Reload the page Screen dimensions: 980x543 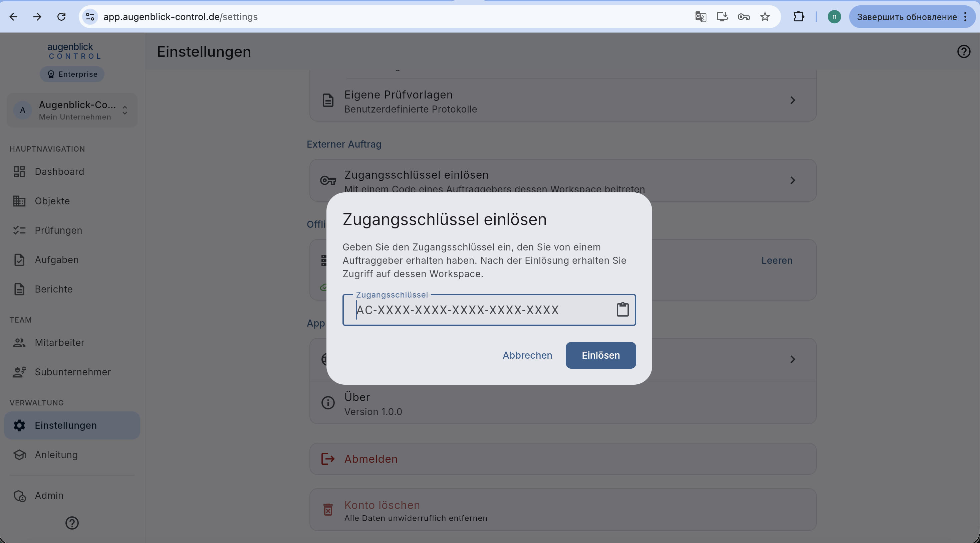61,17
